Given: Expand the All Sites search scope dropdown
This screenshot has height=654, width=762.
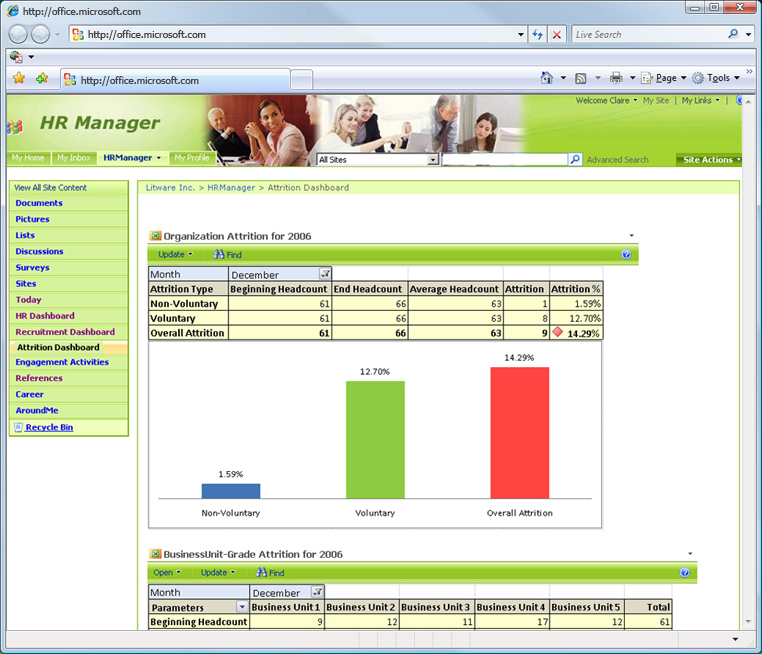Looking at the screenshot, I should coord(433,159).
